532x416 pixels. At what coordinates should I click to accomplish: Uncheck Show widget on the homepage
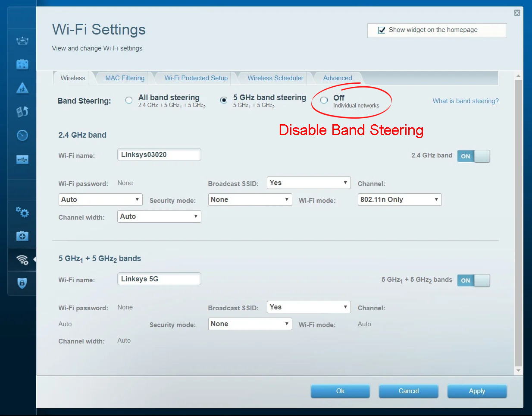pyautogui.click(x=382, y=30)
